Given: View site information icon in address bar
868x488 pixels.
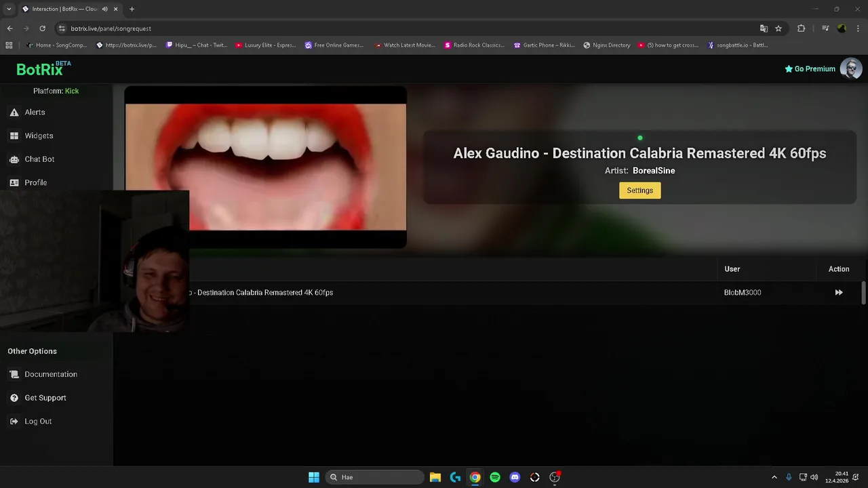Looking at the screenshot, I should [62, 28].
